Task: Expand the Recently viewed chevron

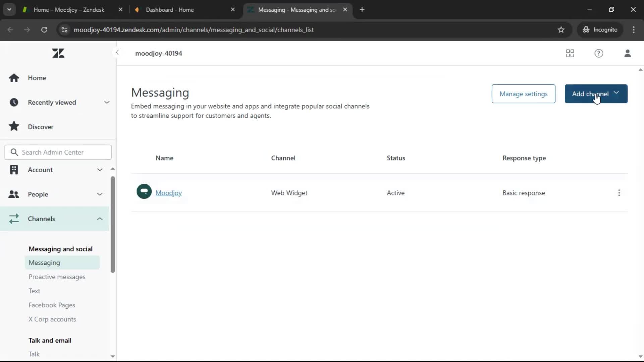Action: 107,102
